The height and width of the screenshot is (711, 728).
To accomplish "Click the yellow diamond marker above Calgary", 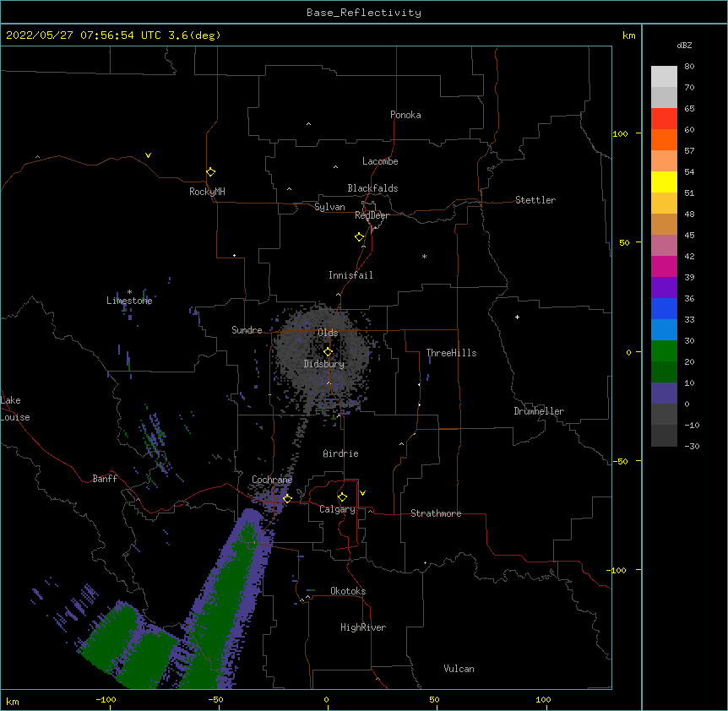I will (342, 497).
